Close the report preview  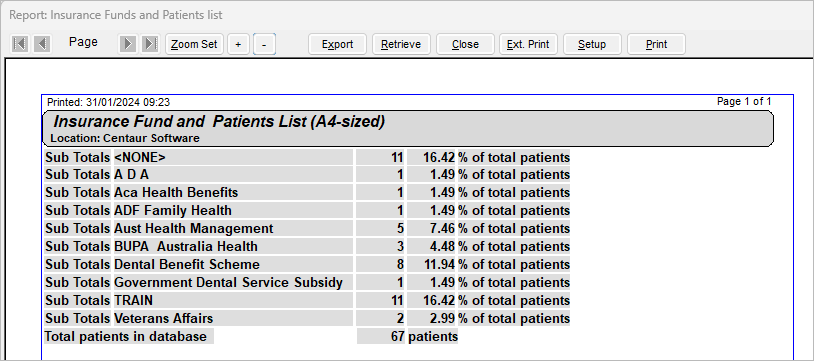(465, 44)
